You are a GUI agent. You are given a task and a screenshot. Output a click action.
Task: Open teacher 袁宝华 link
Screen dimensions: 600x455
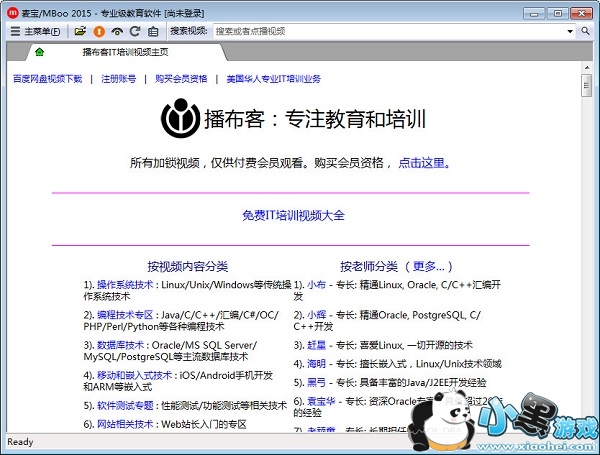click(x=321, y=401)
